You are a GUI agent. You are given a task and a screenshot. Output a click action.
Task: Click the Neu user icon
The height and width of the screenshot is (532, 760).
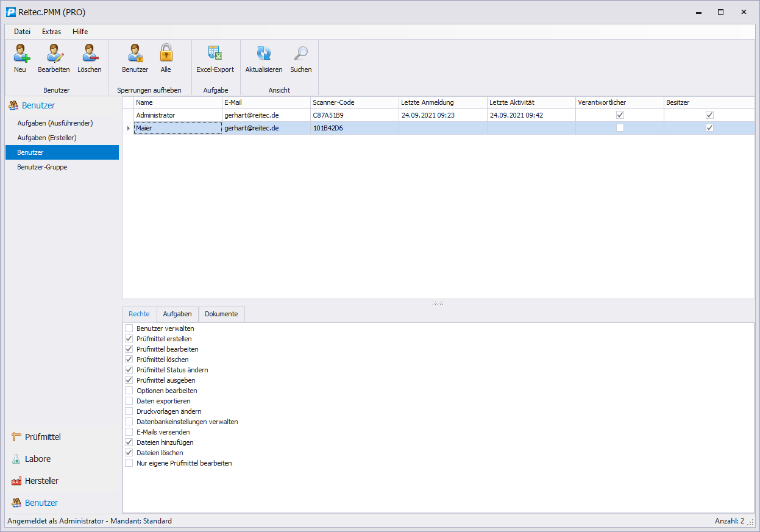click(20, 54)
